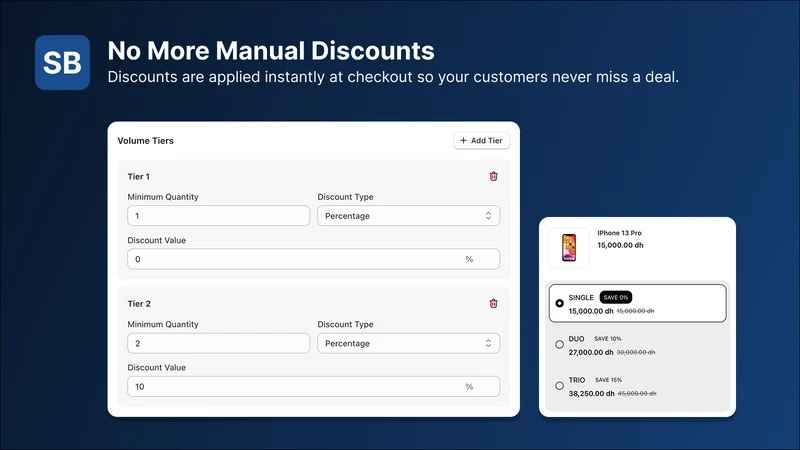Viewport: 800px width, 450px height.
Task: Click the Tier 1 heading
Action: point(138,177)
